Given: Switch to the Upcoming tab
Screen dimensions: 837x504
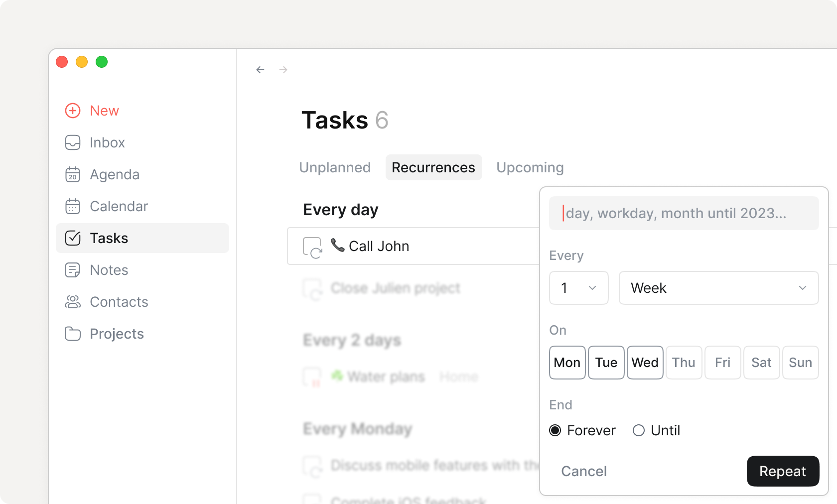Looking at the screenshot, I should tap(530, 167).
